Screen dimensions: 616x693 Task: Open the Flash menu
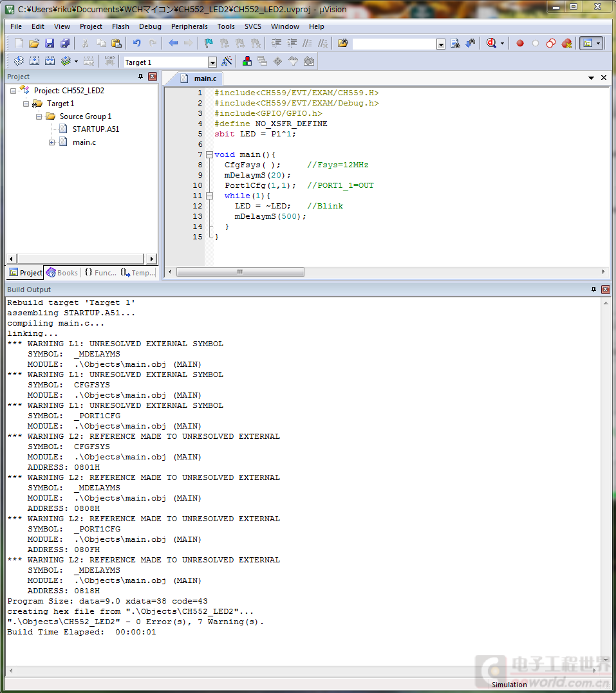121,26
